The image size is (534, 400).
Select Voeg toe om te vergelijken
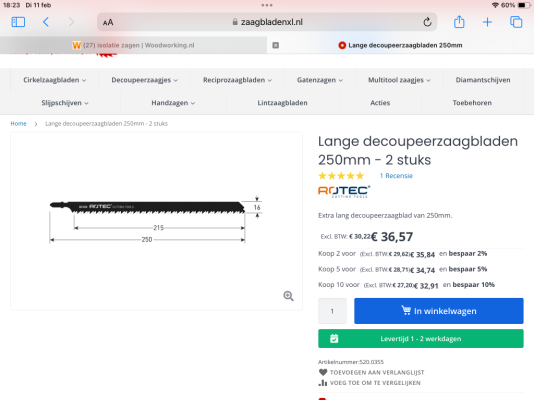(375, 383)
